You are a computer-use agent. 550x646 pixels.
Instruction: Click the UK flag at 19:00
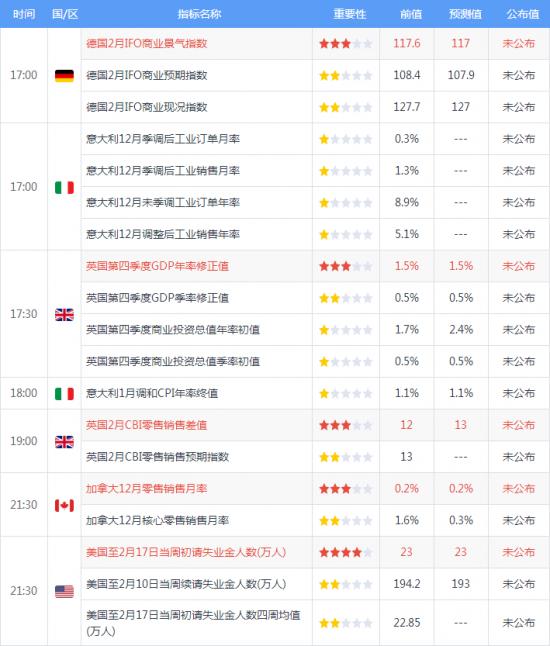click(x=64, y=442)
